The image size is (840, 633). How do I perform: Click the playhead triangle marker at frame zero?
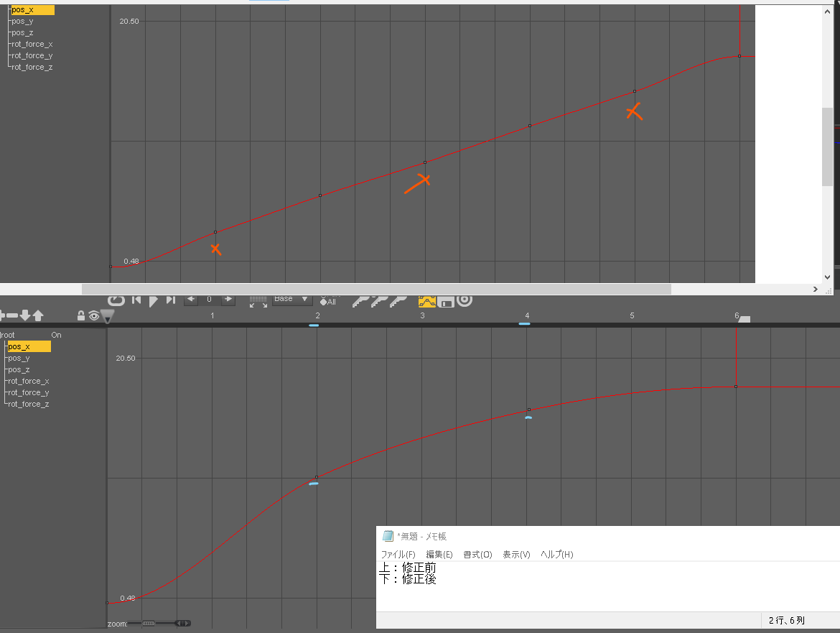(107, 317)
